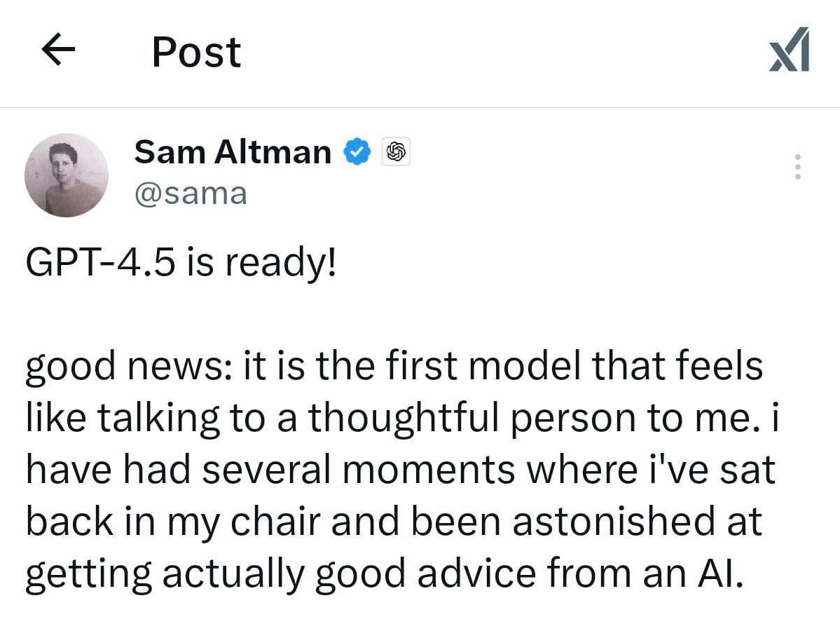840x631 pixels.
Task: Click the @sama handle
Action: 190,193
